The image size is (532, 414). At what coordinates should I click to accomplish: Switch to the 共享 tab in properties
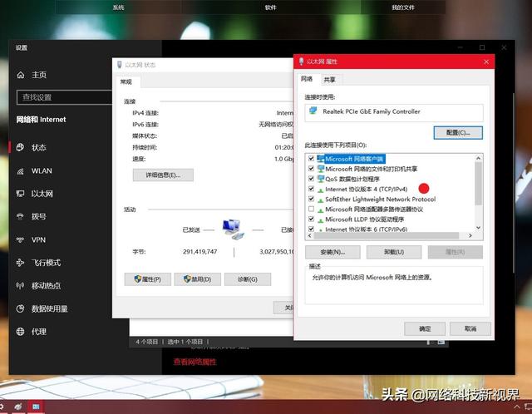(329, 80)
